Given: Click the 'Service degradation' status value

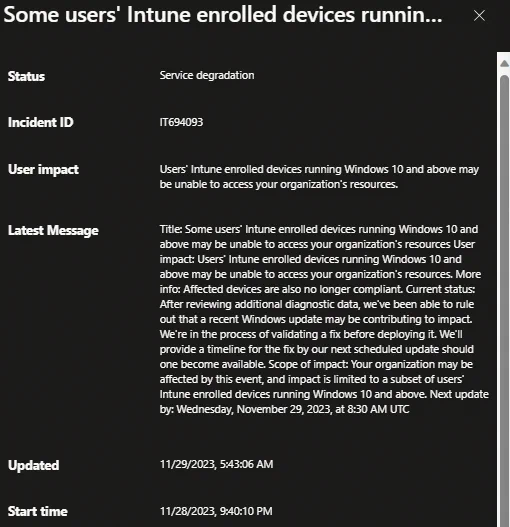Looking at the screenshot, I should [207, 75].
